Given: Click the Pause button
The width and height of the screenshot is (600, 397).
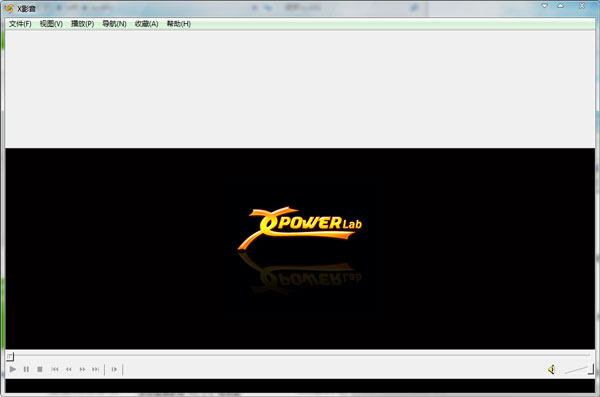Looking at the screenshot, I should pos(26,369).
